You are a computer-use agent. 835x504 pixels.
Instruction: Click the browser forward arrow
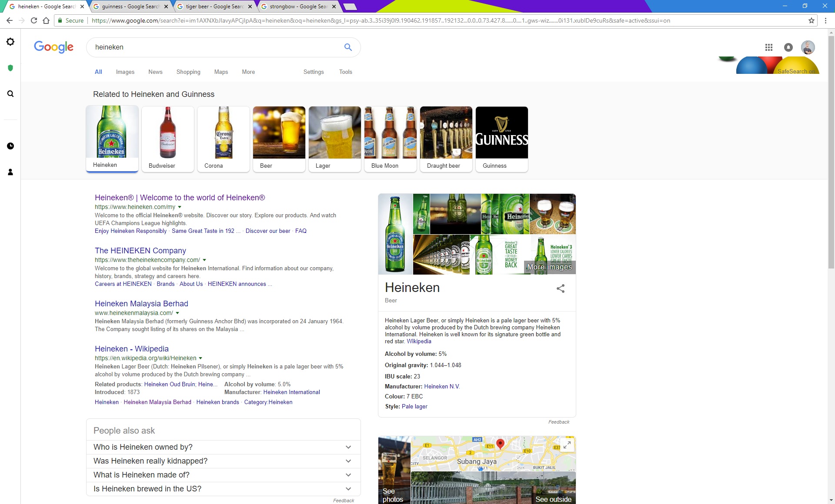[x=22, y=20]
